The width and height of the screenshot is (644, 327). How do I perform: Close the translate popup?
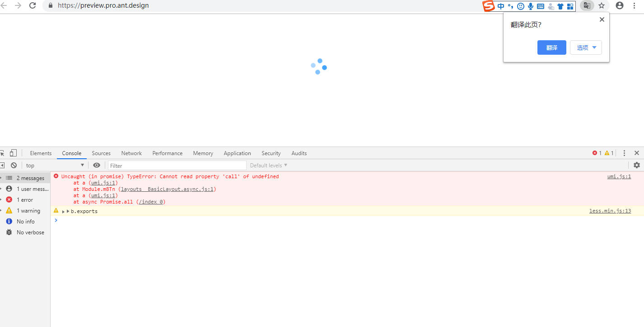tap(602, 19)
